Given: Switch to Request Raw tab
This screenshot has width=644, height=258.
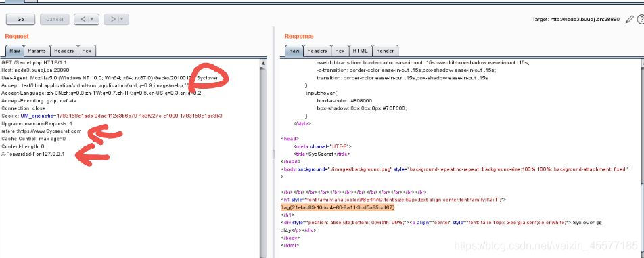Looking at the screenshot, I should pos(15,51).
